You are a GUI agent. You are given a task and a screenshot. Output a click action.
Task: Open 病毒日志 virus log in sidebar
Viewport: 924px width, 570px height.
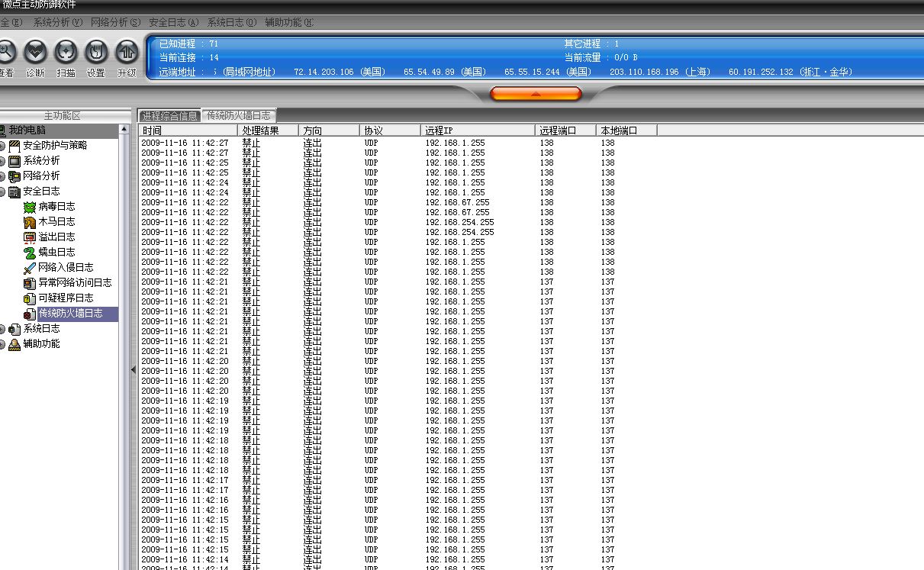click(56, 207)
